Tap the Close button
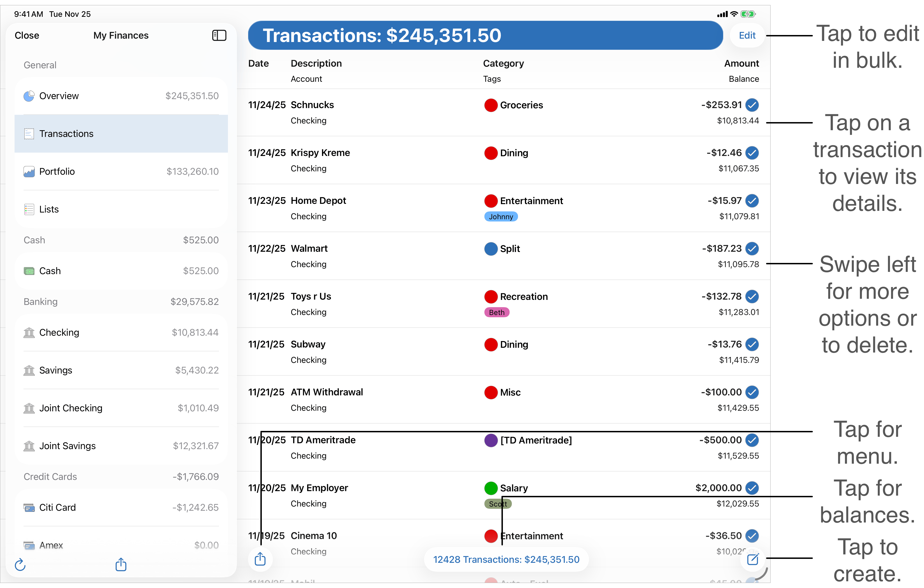The width and height of the screenshot is (924, 588). pos(27,35)
